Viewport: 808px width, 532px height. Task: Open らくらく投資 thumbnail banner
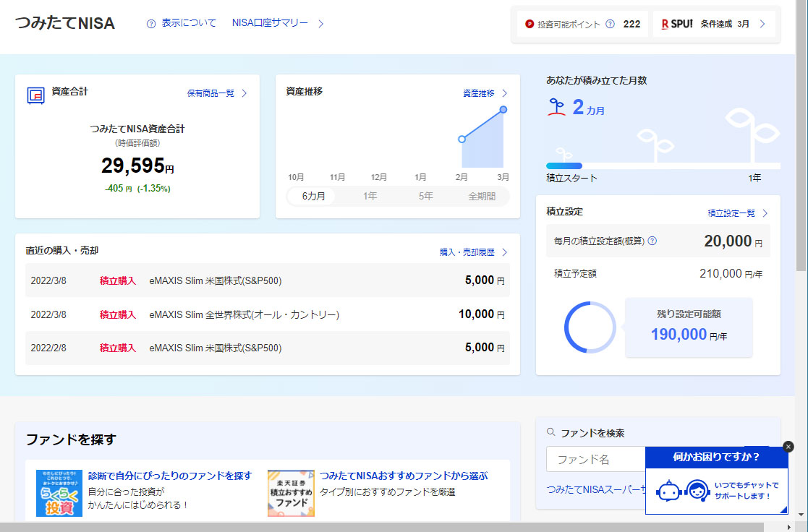[x=59, y=493]
